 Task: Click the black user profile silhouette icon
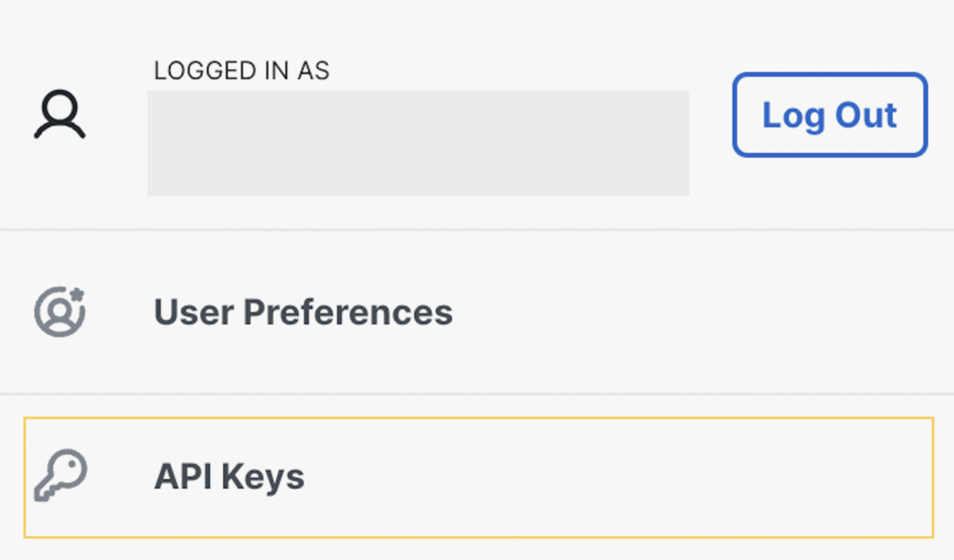pyautogui.click(x=60, y=114)
